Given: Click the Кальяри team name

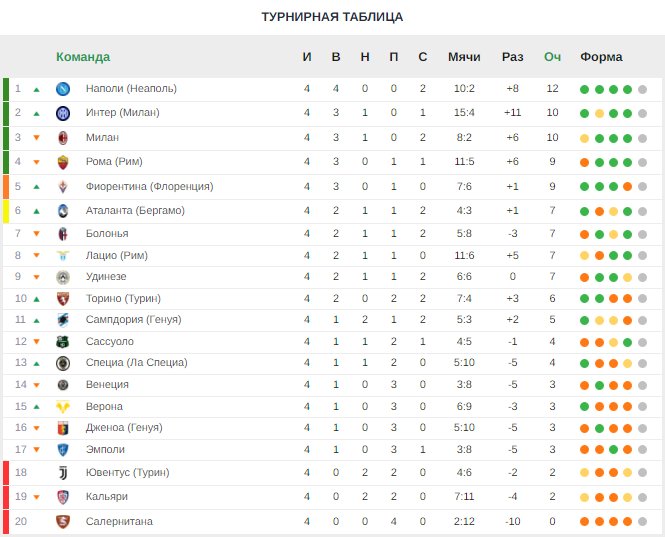Looking at the screenshot, I should tap(106, 496).
